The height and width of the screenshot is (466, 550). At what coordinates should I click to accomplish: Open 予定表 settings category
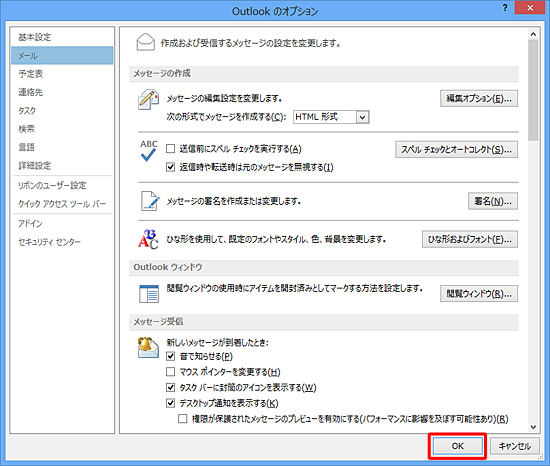(62, 74)
